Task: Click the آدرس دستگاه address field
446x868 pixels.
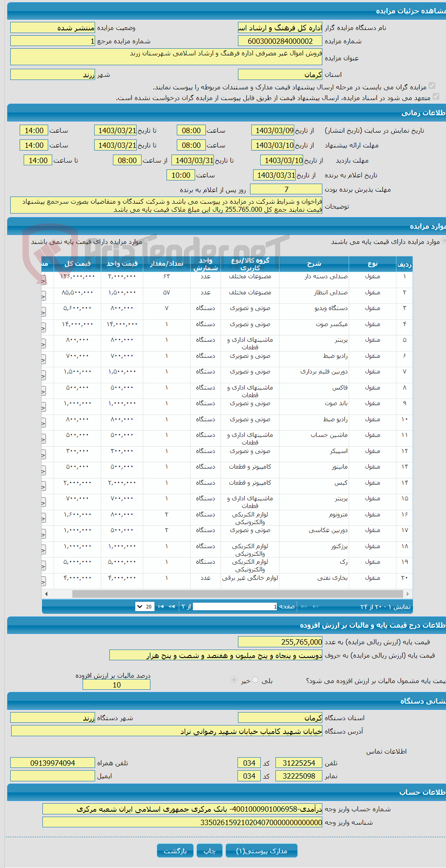Action: click(x=167, y=731)
